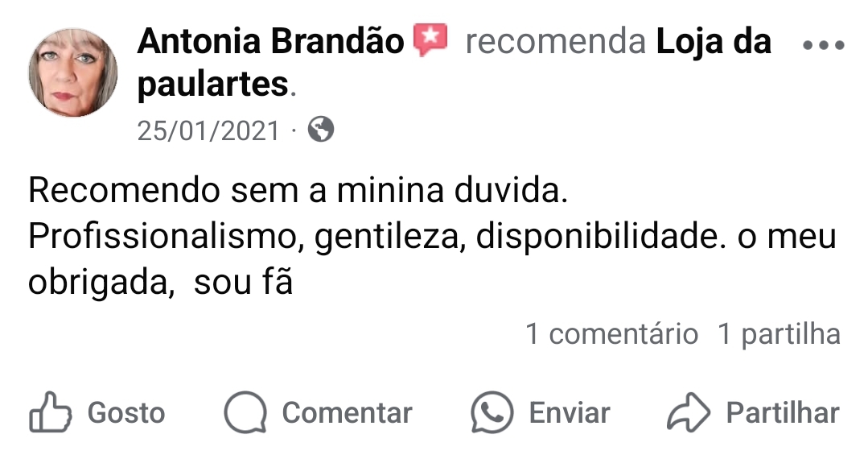View the 1 partilha count
868x459 pixels.
coord(778,333)
